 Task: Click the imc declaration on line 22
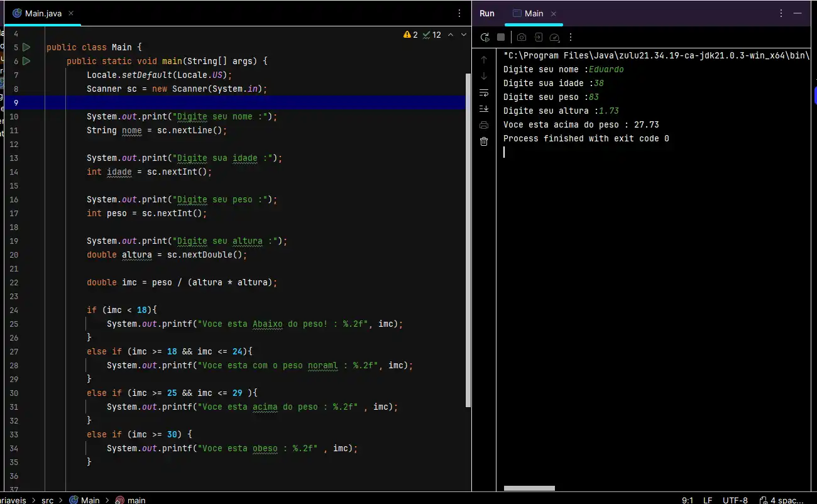(129, 282)
